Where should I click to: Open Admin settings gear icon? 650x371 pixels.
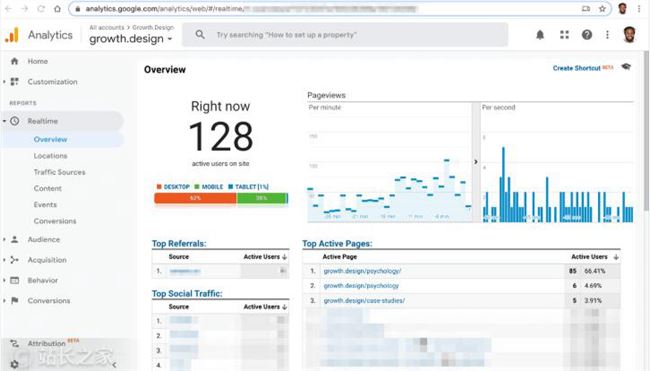15,364
